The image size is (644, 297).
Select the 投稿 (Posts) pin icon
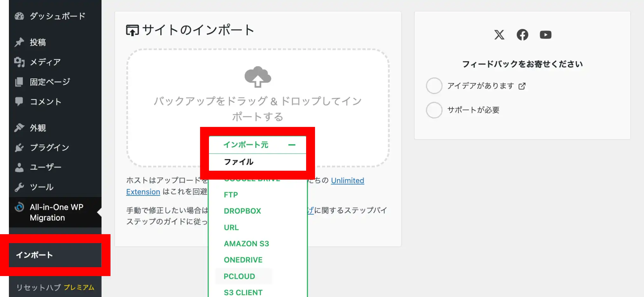(x=19, y=42)
